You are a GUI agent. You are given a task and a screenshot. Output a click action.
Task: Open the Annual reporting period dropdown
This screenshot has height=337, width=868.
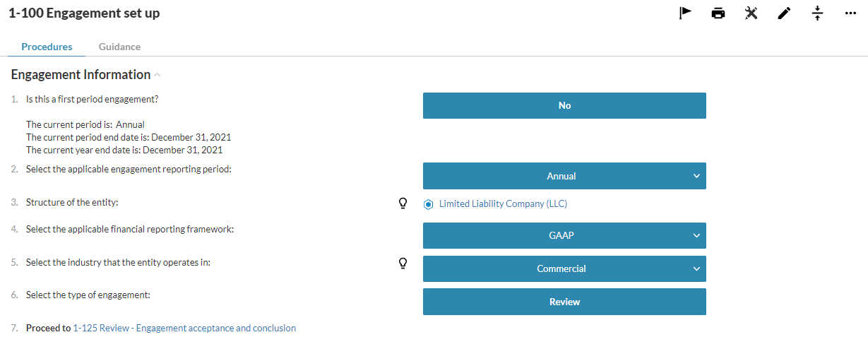(564, 176)
